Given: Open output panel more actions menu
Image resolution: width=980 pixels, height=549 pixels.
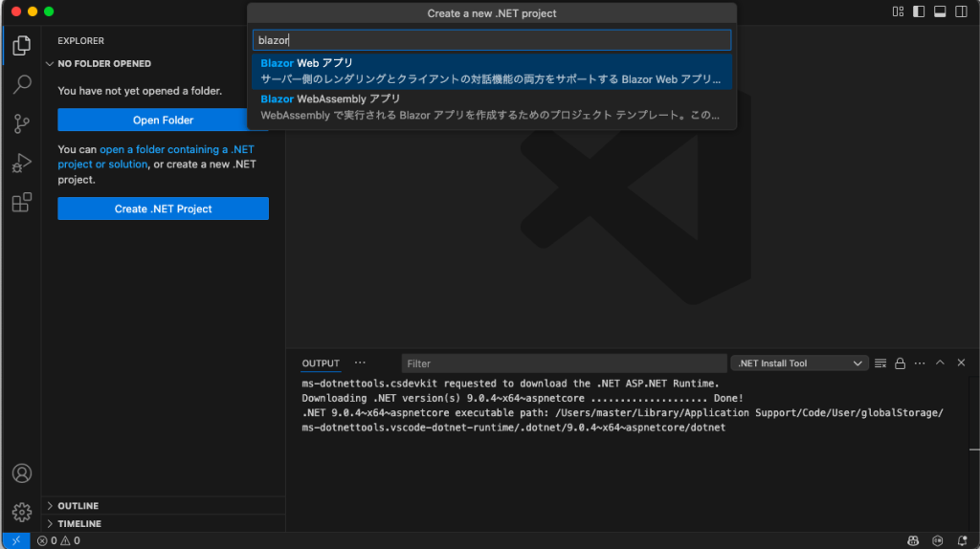Looking at the screenshot, I should point(920,363).
